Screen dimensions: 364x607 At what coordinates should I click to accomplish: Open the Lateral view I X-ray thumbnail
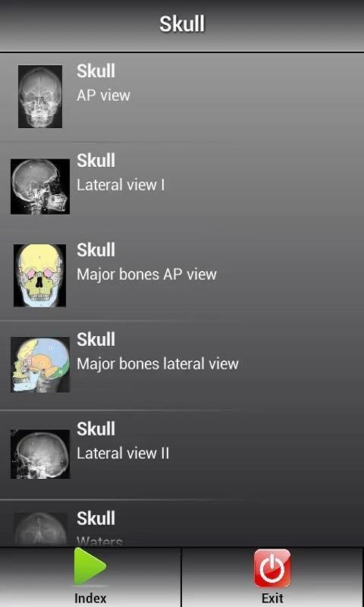[x=40, y=186]
